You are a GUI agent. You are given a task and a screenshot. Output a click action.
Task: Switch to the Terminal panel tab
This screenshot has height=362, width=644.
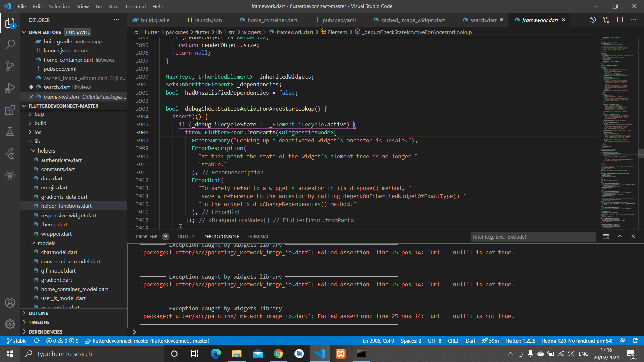[x=258, y=237]
